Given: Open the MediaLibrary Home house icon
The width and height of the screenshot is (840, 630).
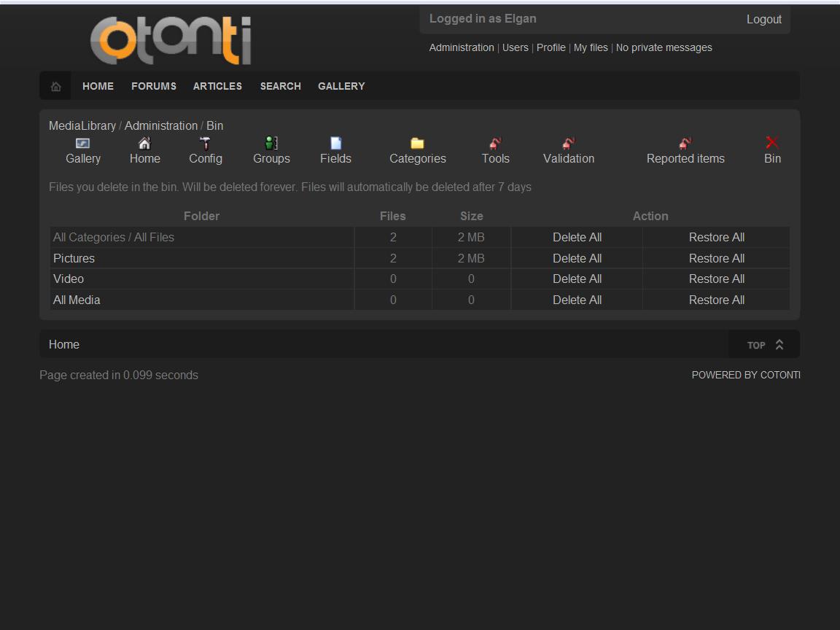Looking at the screenshot, I should tap(144, 143).
